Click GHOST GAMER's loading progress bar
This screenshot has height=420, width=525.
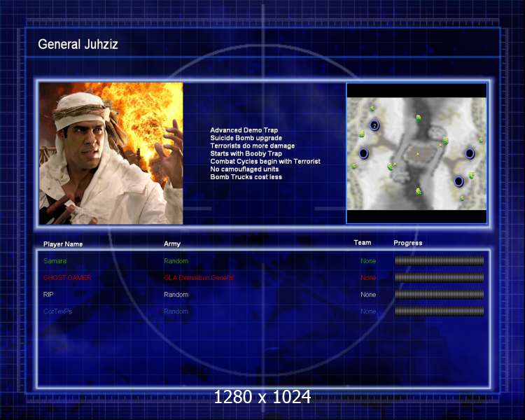[x=440, y=277]
